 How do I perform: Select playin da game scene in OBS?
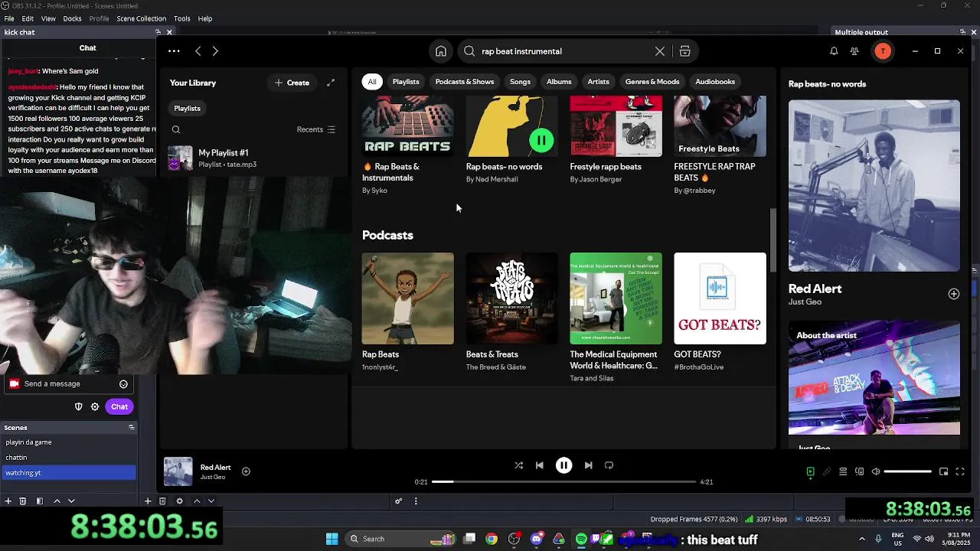coord(69,442)
